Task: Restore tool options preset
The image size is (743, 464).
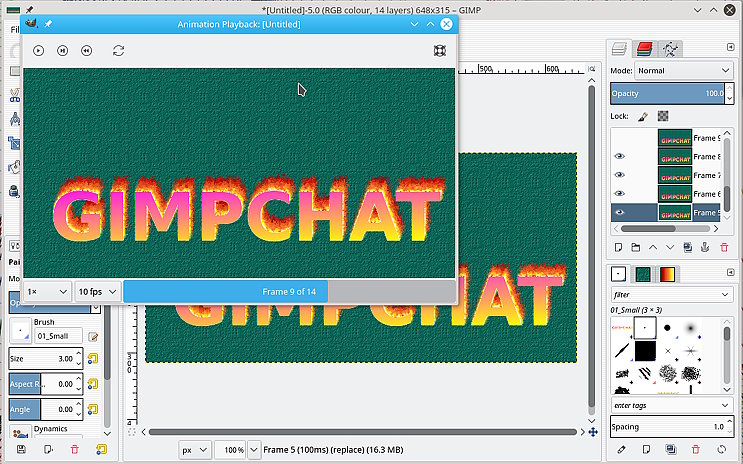Action: pyautogui.click(x=48, y=449)
